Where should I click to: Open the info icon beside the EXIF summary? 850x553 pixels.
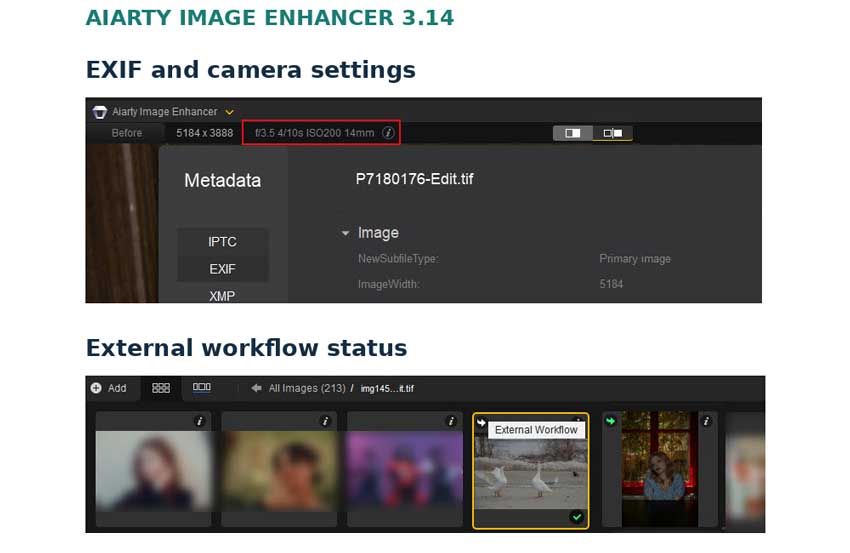click(388, 133)
